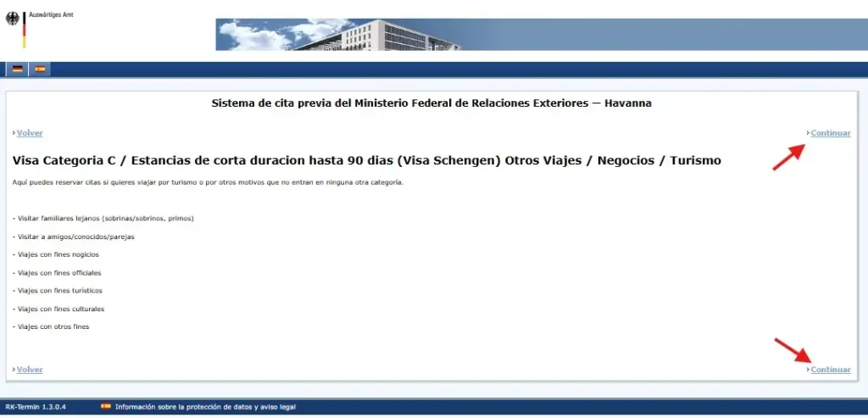
Task: Click 'Visitar familiares lejanos' line
Action: coord(103,218)
